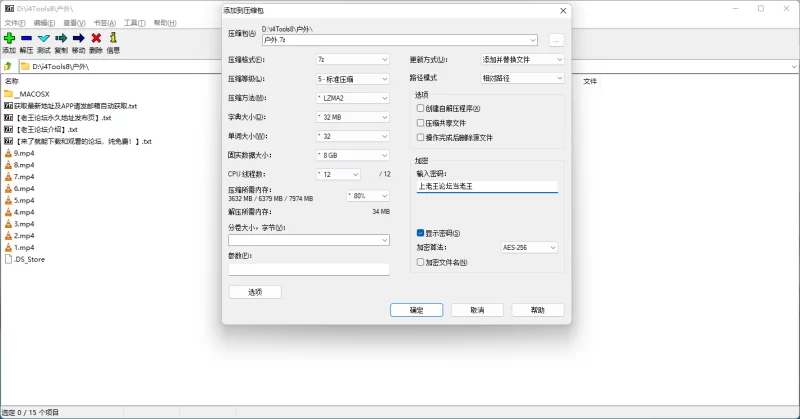Click the green Add (添加) toolbar icon
The image size is (800, 419).
pos(9,38)
